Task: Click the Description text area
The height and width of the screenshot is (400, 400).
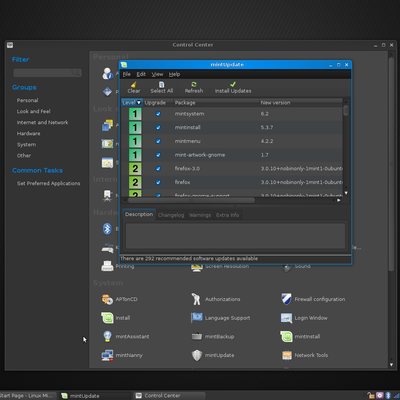Action: coord(235,236)
